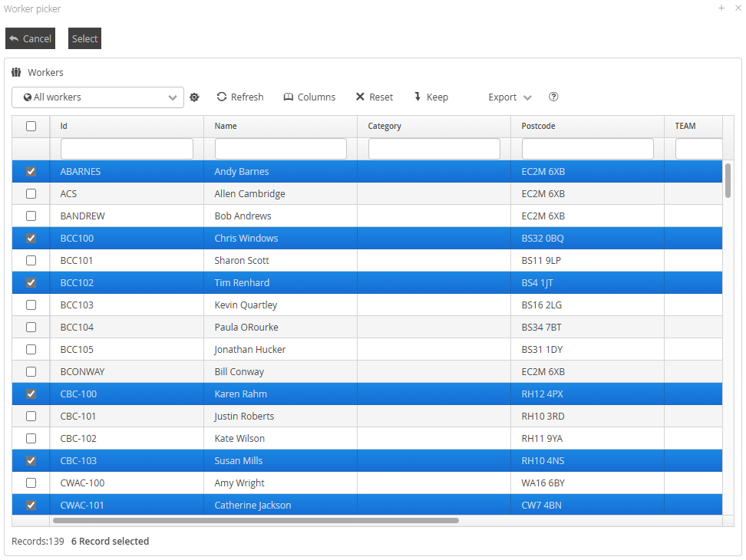Select the Tim Renhard name cell
Viewport: 746px width, 560px height.
280,283
